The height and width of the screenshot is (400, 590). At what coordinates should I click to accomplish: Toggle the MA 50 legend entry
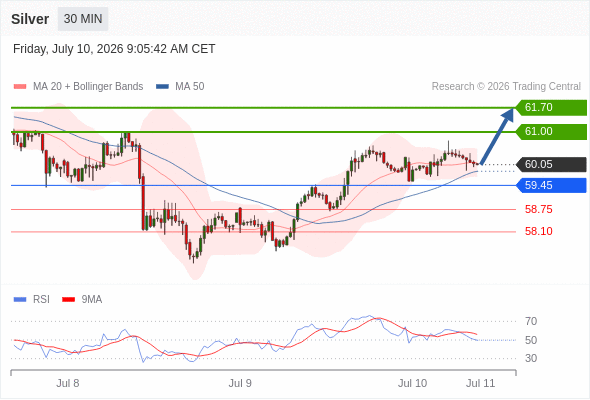(x=180, y=87)
